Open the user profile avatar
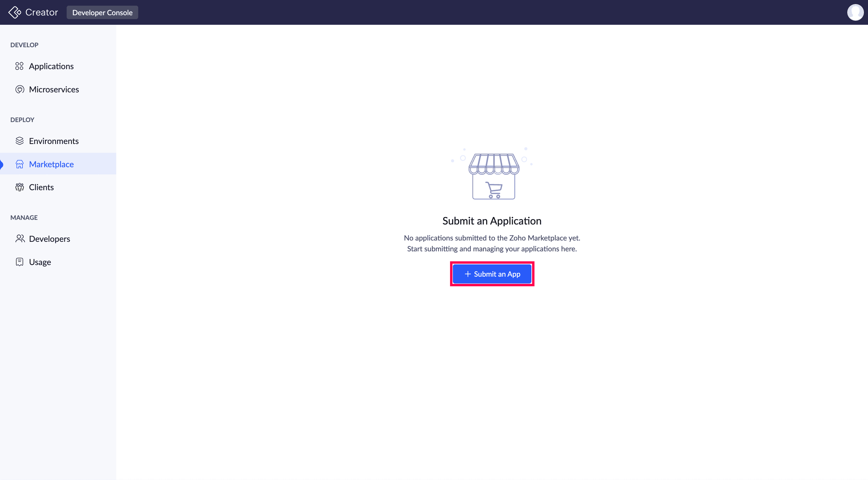Screen dimensions: 868x480 tap(855, 12)
